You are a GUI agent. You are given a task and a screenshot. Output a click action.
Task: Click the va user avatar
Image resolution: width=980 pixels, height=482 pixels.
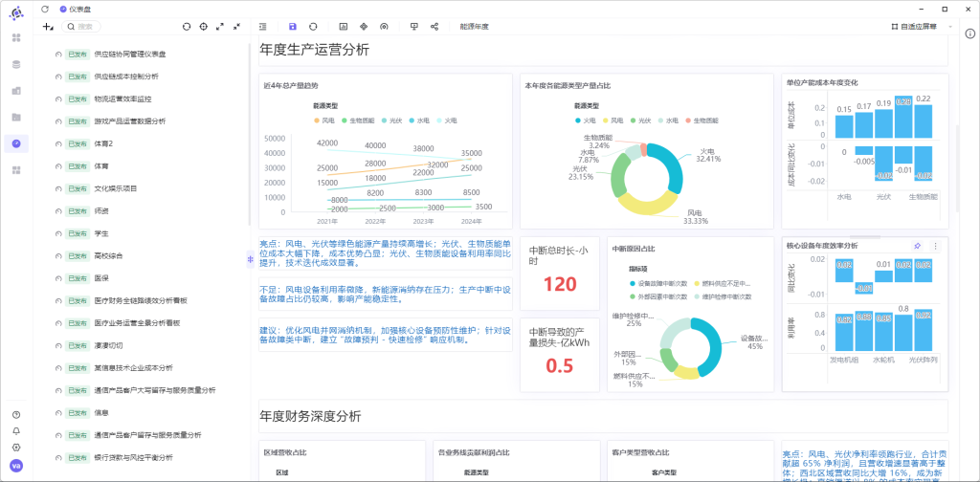pyautogui.click(x=16, y=466)
